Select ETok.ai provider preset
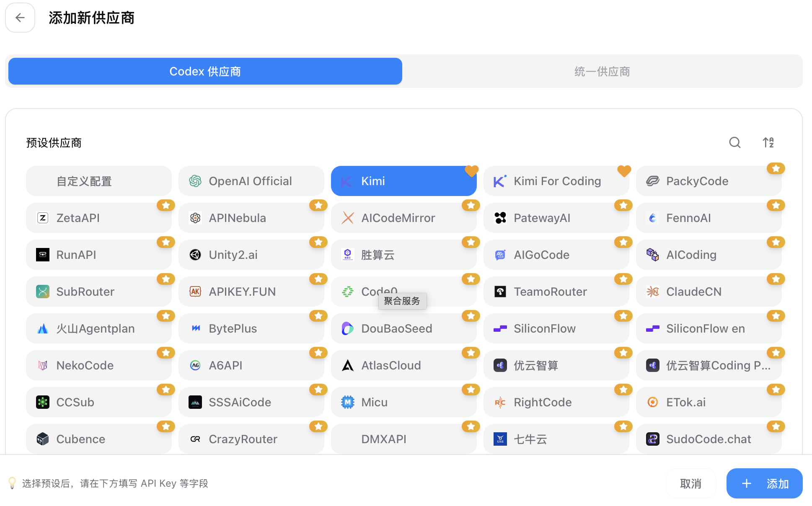The height and width of the screenshot is (506, 812). click(x=709, y=402)
